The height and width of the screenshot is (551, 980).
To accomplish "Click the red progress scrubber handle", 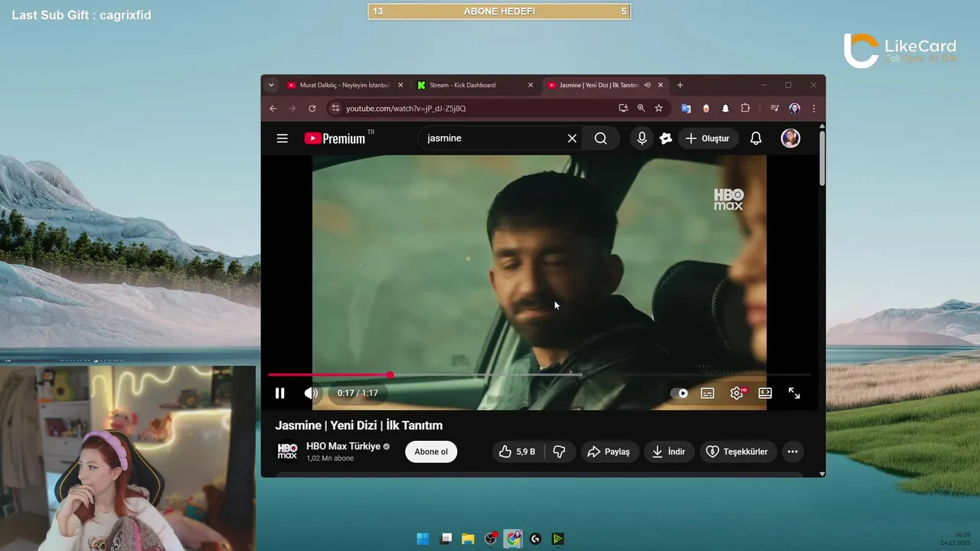I will coord(390,375).
